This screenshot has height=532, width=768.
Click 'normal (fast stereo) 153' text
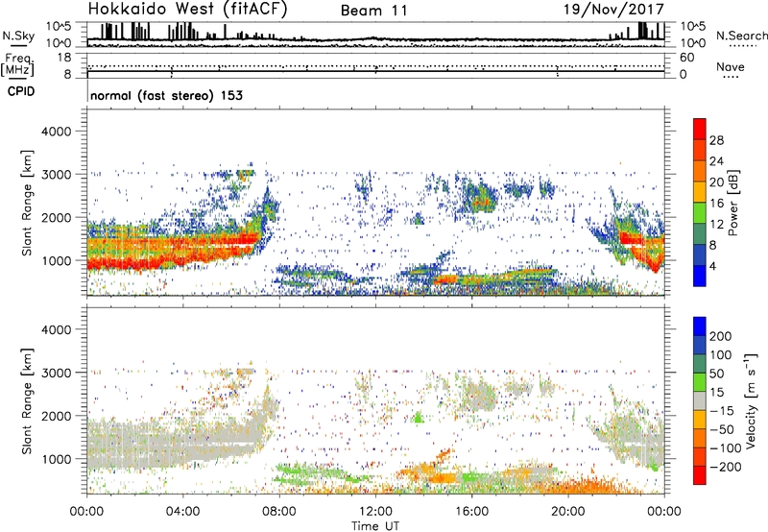[166, 95]
